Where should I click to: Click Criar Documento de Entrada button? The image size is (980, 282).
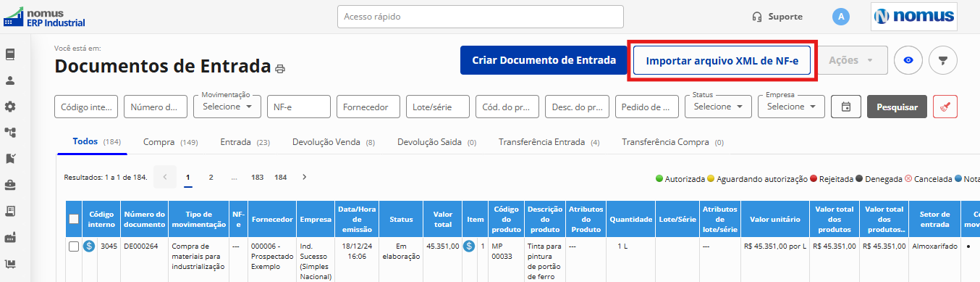pyautogui.click(x=544, y=60)
